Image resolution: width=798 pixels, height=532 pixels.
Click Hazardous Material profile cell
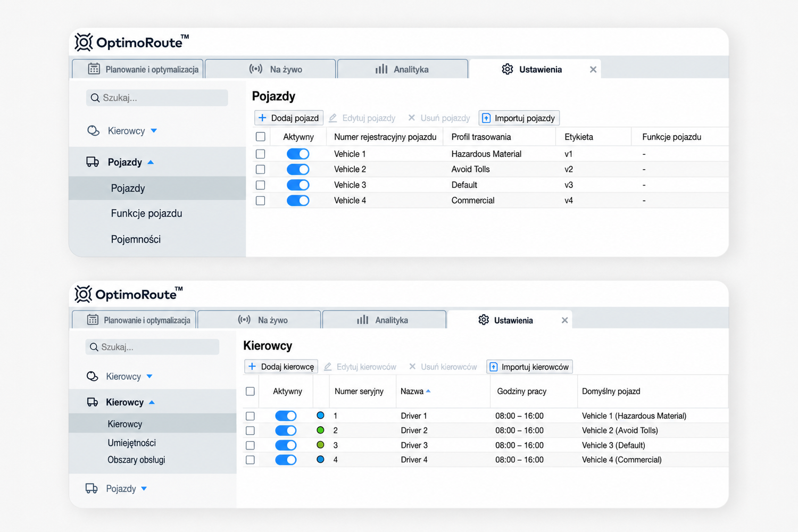click(486, 154)
